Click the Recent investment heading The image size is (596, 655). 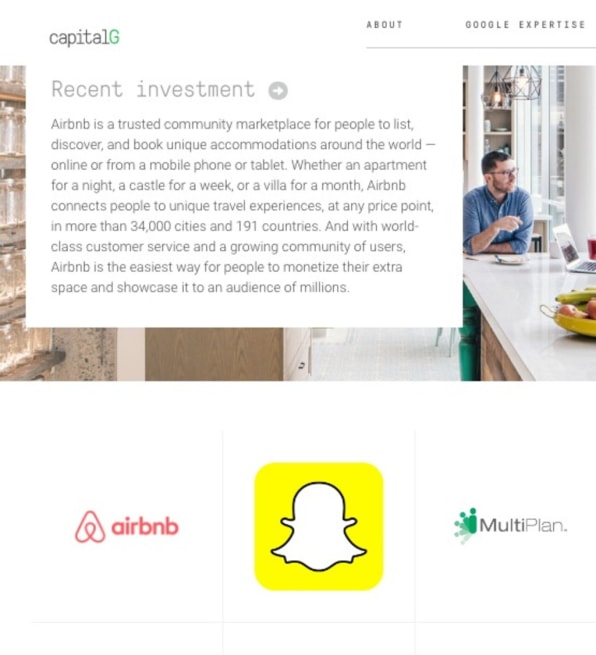coord(153,89)
